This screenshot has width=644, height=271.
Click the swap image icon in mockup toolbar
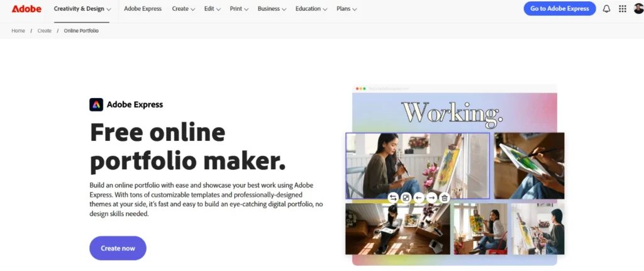click(x=393, y=198)
